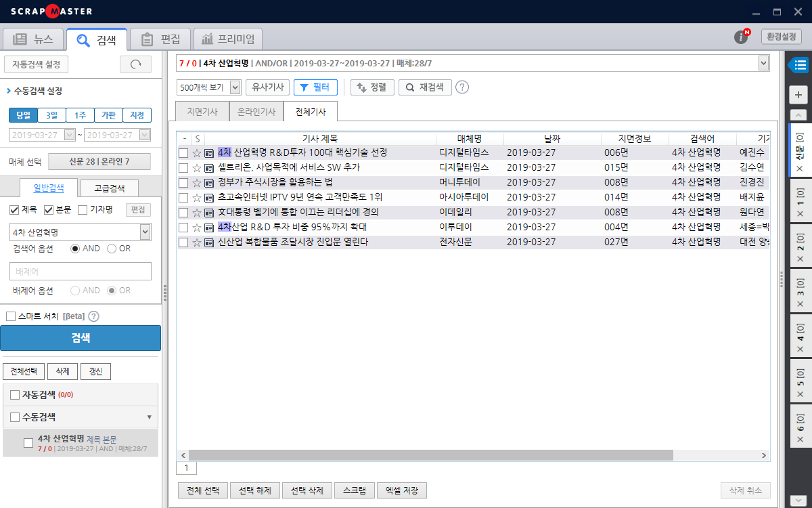Click the 정렬 sort icon button

coord(372,87)
